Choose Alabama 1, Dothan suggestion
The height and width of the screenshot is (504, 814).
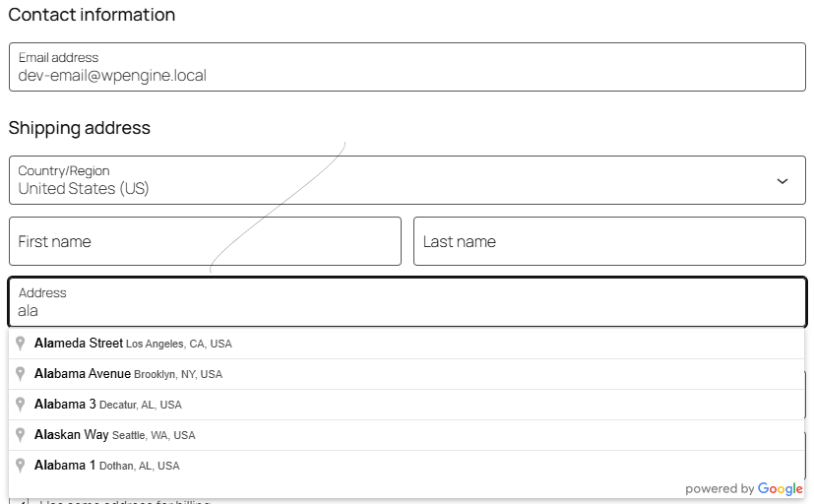point(107,466)
